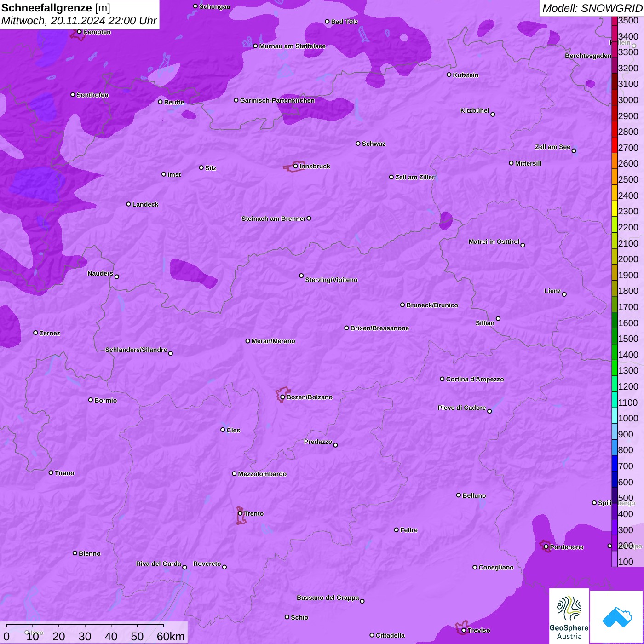The height and width of the screenshot is (644, 644).
Task: Click the Schlanders/Silandro label
Action: click(136, 350)
